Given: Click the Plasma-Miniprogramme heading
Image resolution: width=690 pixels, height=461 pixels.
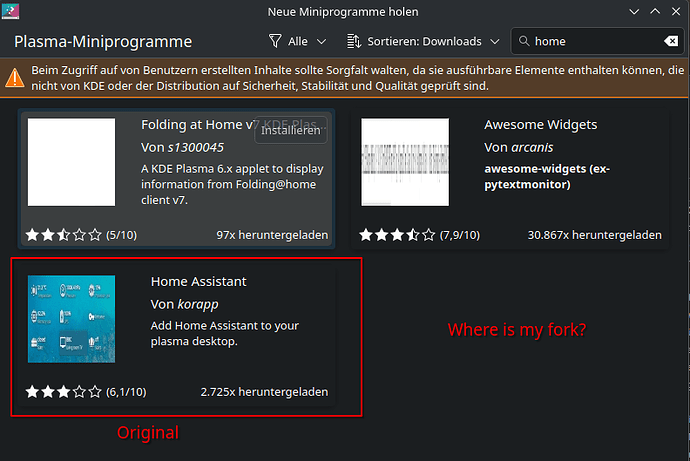Looking at the screenshot, I should (103, 41).
